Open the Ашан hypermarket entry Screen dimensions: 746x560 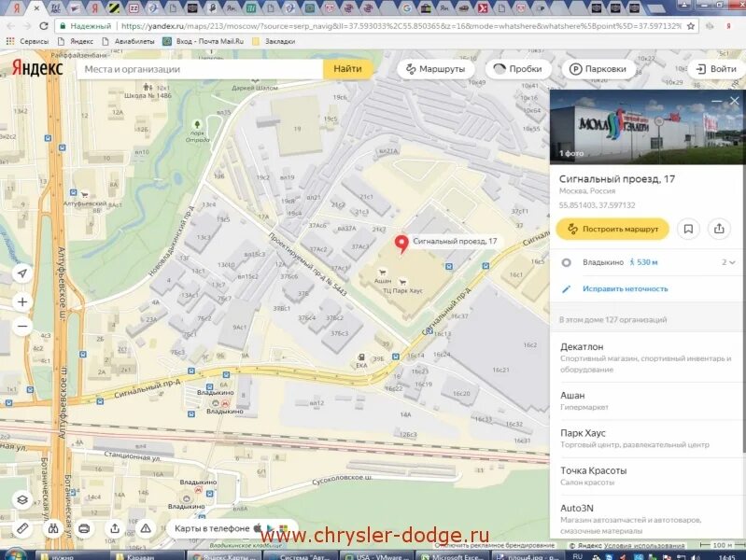pos(646,400)
